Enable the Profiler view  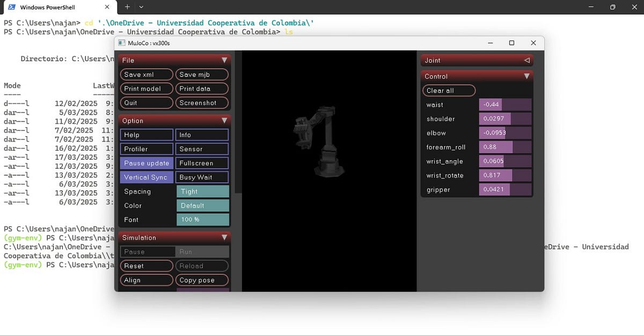tap(147, 148)
